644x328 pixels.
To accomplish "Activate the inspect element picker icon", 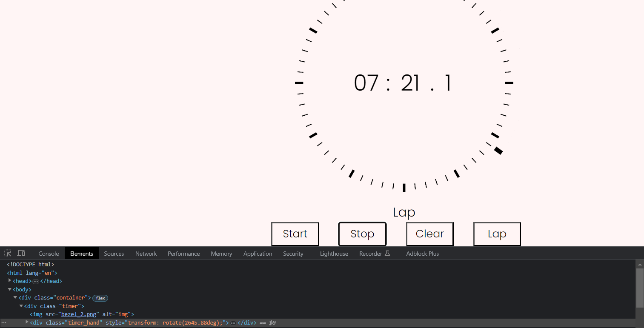I will 8,253.
